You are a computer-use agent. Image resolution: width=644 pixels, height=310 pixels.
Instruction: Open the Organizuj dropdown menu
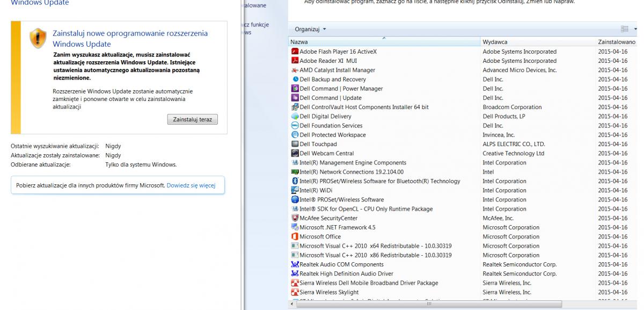tap(311, 29)
